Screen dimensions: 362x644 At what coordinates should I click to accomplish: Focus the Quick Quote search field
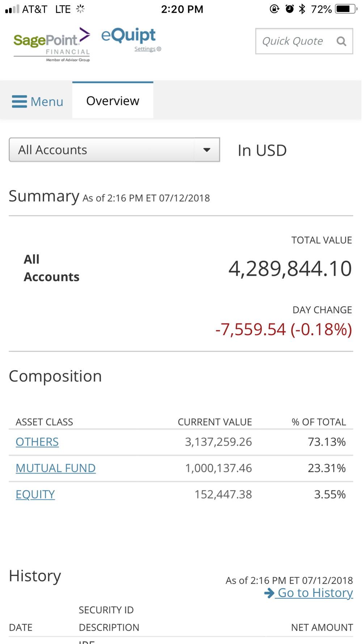pos(293,41)
